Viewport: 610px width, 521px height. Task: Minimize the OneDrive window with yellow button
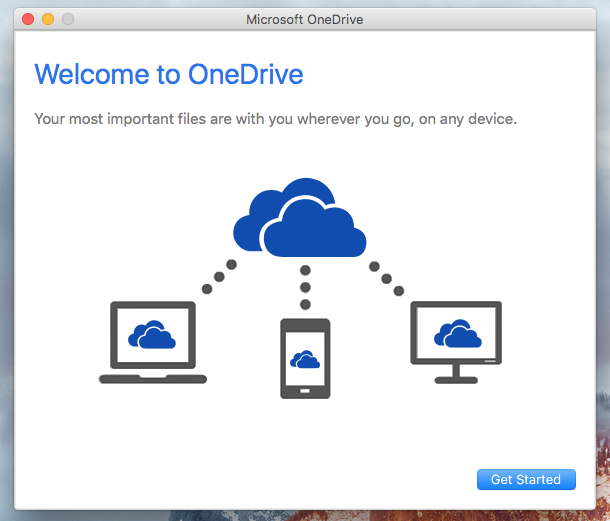coord(48,19)
